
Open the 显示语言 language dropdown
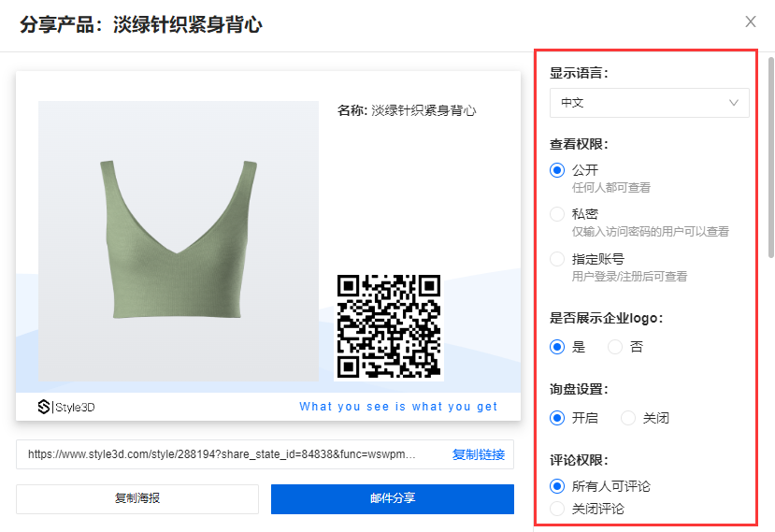(x=648, y=103)
